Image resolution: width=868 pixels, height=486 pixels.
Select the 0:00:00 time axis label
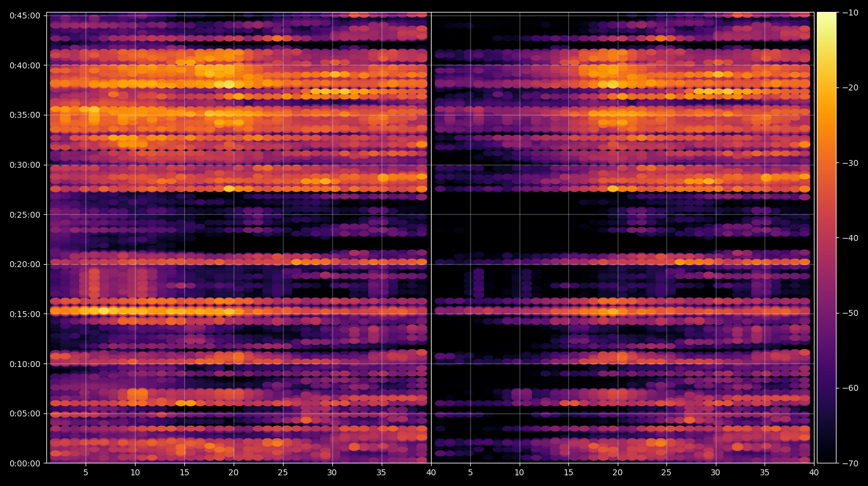(25, 463)
